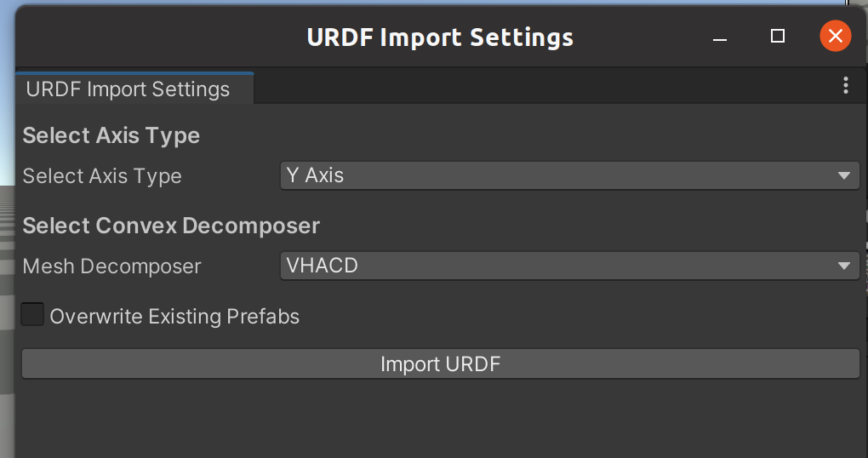Click the Import URDF button

click(441, 364)
